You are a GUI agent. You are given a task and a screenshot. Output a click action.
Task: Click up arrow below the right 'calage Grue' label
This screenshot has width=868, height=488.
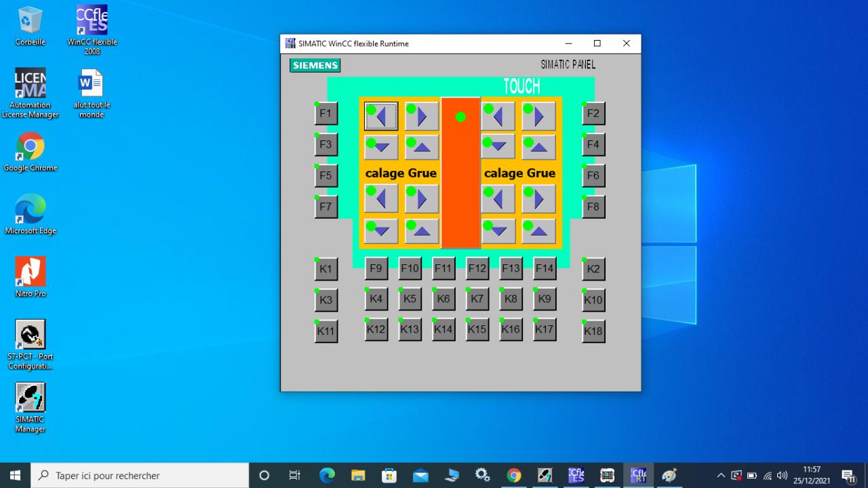coord(538,231)
